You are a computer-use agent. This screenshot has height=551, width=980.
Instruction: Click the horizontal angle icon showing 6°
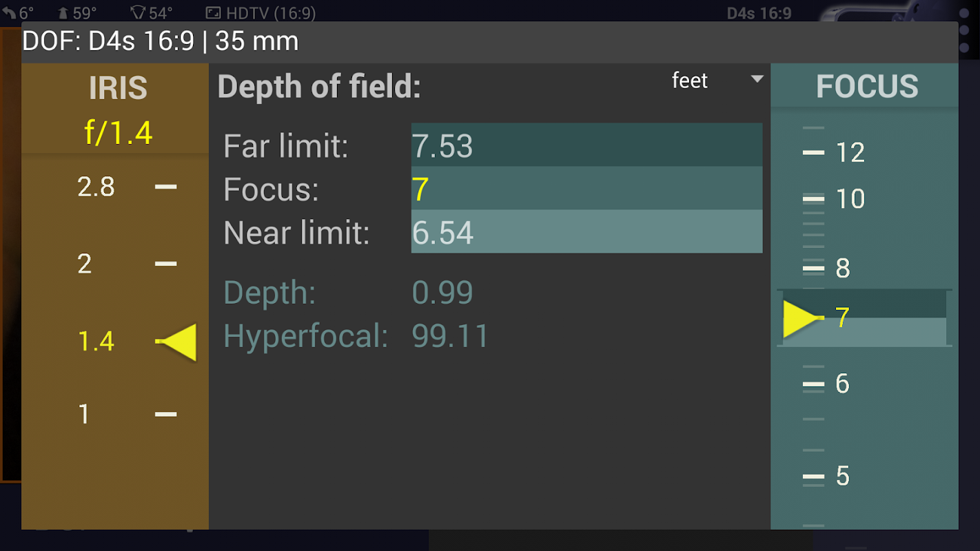9,12
